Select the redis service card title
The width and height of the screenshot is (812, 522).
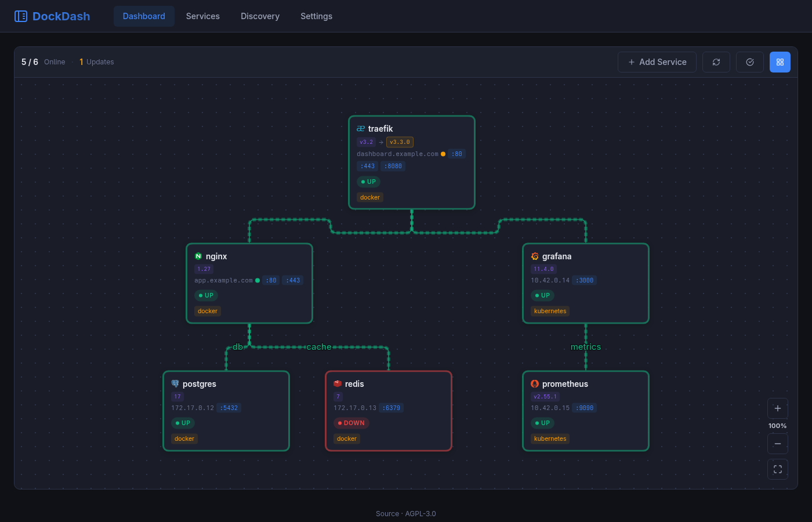tap(354, 384)
